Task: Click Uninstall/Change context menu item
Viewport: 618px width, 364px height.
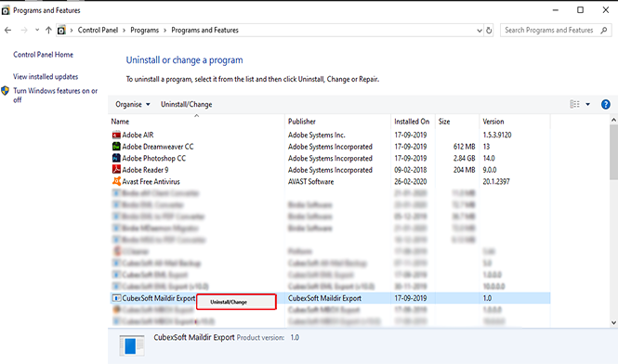Action: [236, 302]
